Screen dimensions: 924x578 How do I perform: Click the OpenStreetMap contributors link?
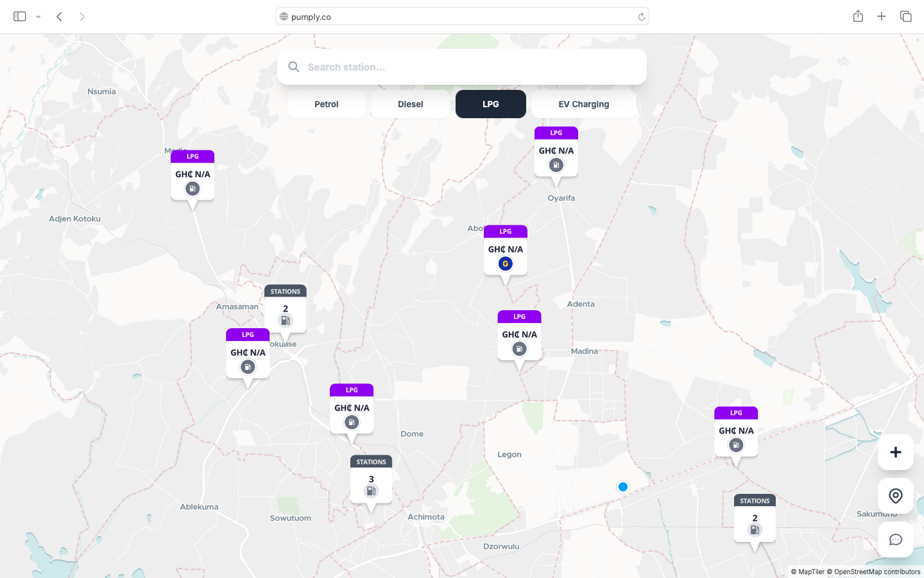[x=878, y=572]
